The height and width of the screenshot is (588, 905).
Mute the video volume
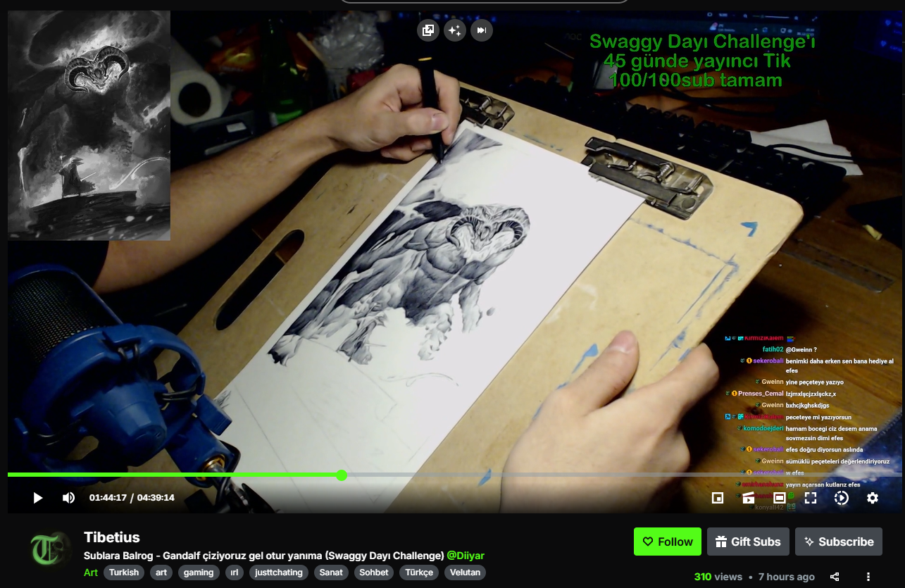pyautogui.click(x=68, y=498)
